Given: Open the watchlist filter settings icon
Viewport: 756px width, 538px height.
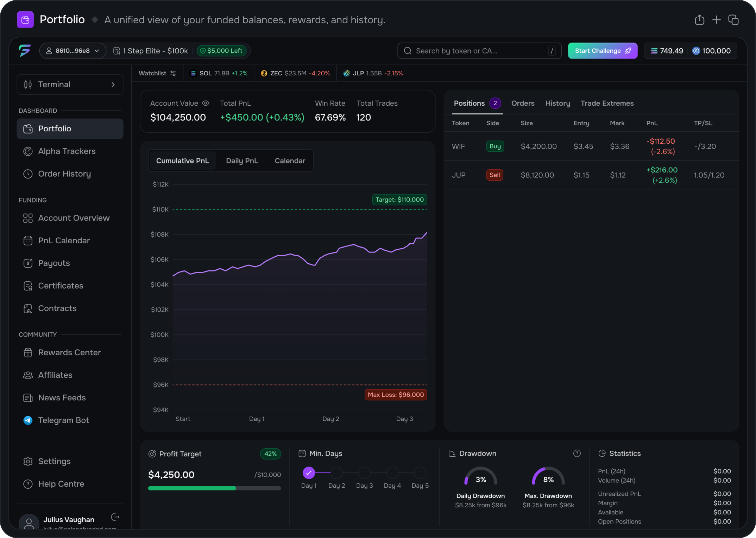Looking at the screenshot, I should pyautogui.click(x=173, y=73).
